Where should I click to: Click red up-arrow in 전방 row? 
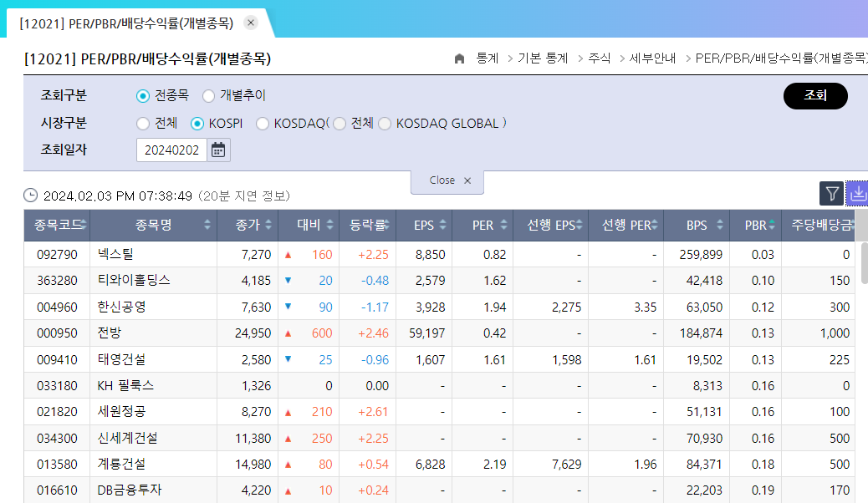288,333
